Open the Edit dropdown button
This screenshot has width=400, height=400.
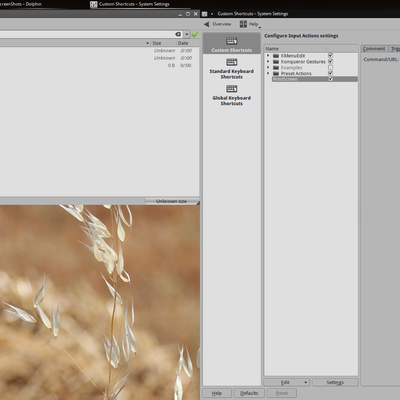click(287, 382)
